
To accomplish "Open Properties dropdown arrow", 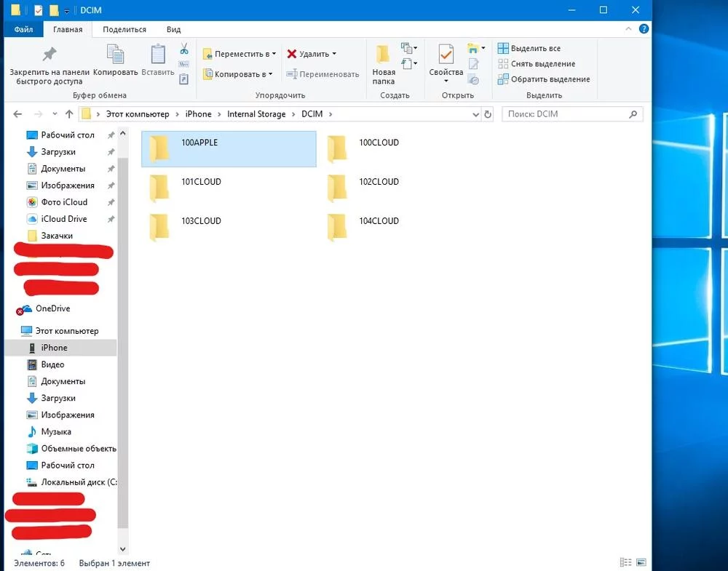I will 446,81.
